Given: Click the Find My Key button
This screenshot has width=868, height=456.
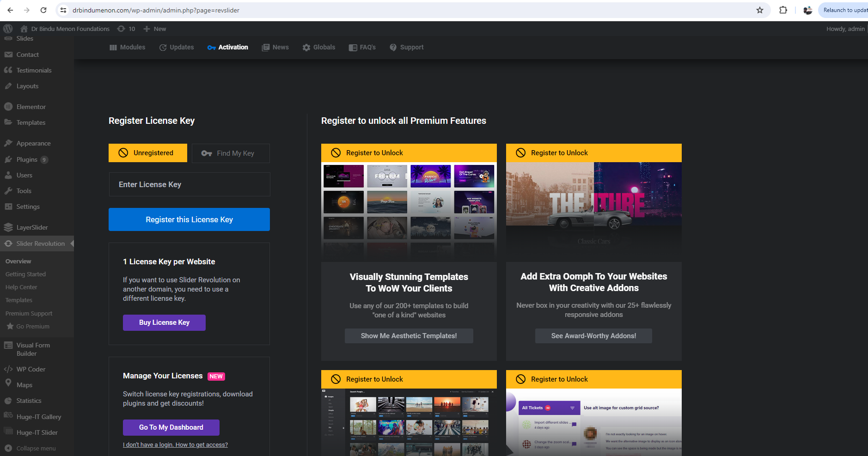Looking at the screenshot, I should pos(231,153).
